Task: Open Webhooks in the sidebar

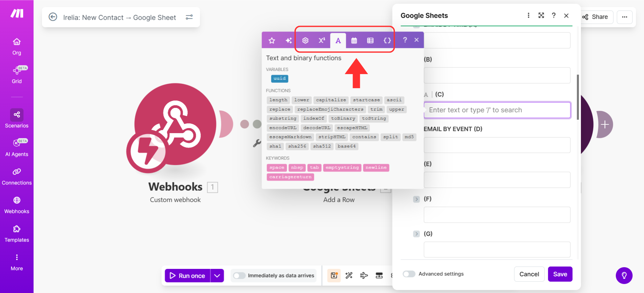Action: tap(17, 205)
